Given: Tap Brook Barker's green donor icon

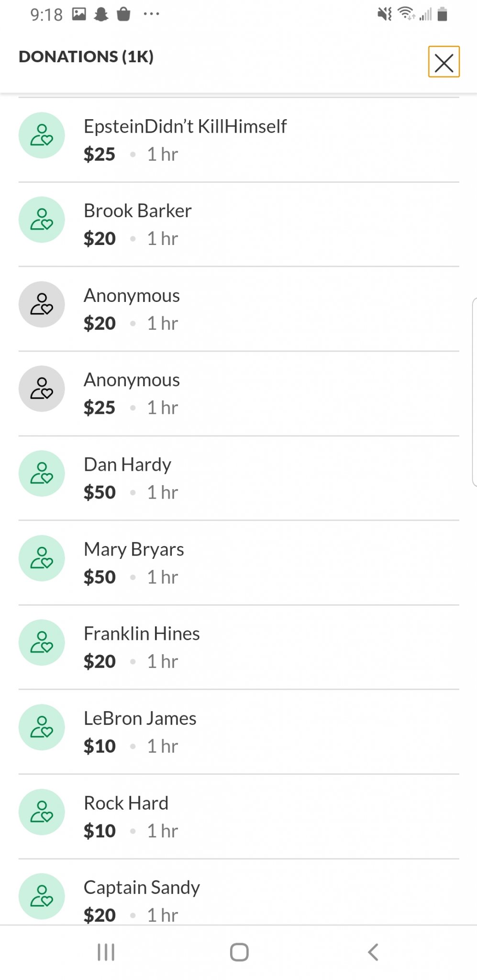Looking at the screenshot, I should point(42,220).
